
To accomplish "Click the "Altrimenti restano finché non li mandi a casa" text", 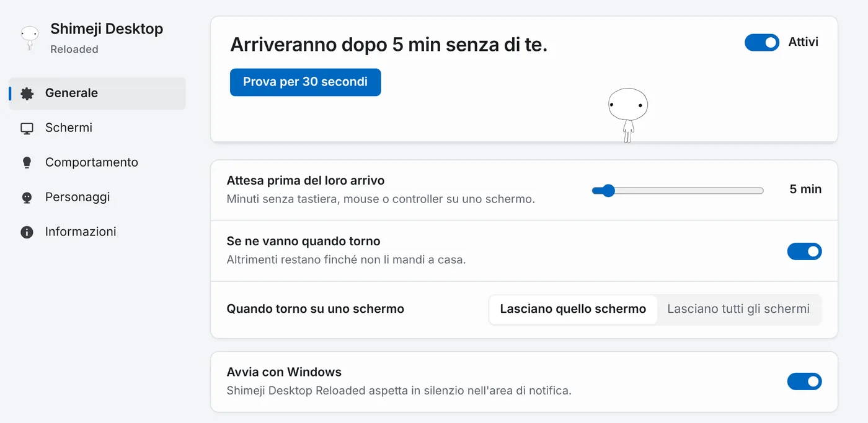I will click(346, 259).
